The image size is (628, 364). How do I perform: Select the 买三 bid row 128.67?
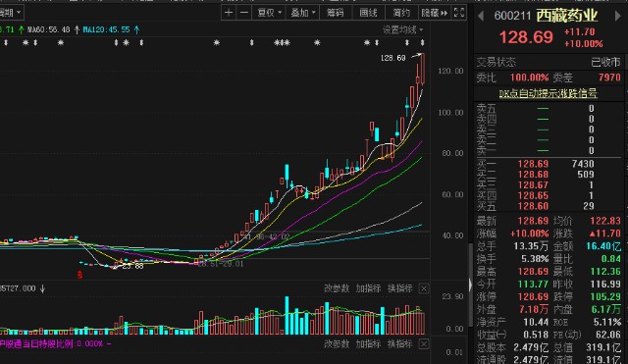(548, 185)
